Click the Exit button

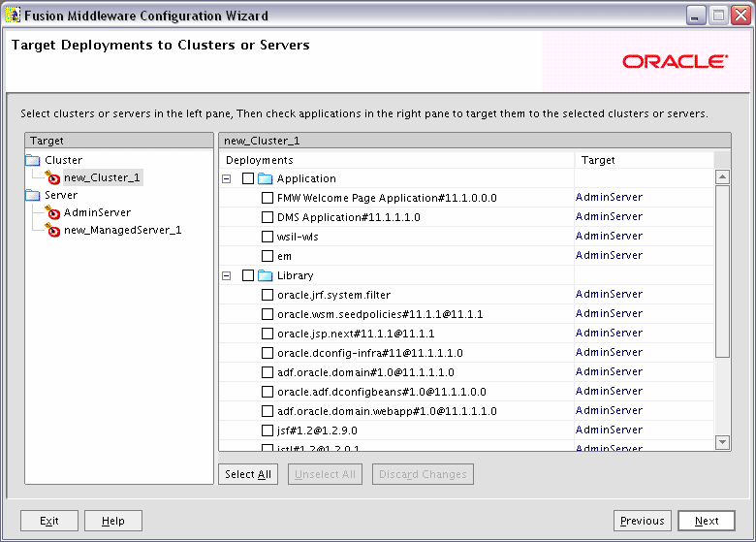click(49, 521)
